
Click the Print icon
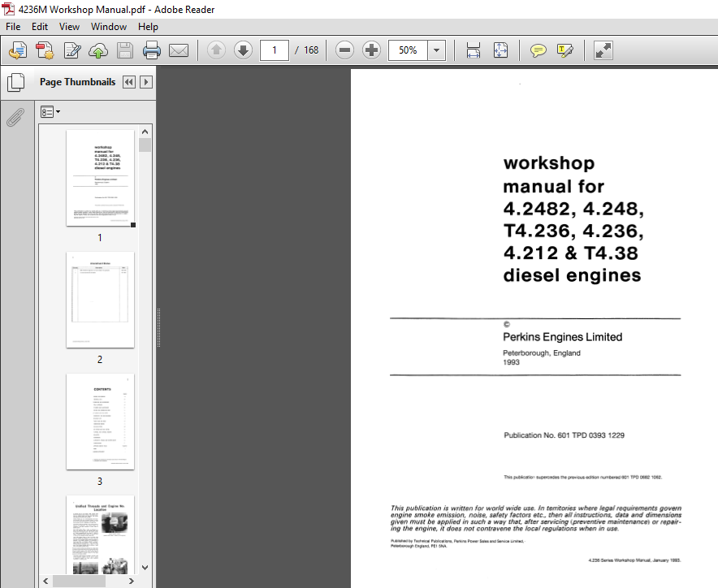152,50
